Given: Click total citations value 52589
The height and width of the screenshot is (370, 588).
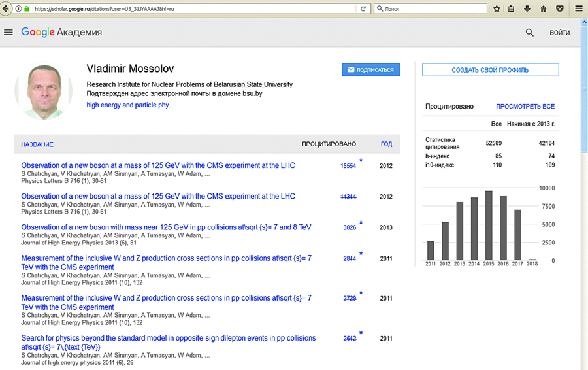Looking at the screenshot, I should [493, 143].
